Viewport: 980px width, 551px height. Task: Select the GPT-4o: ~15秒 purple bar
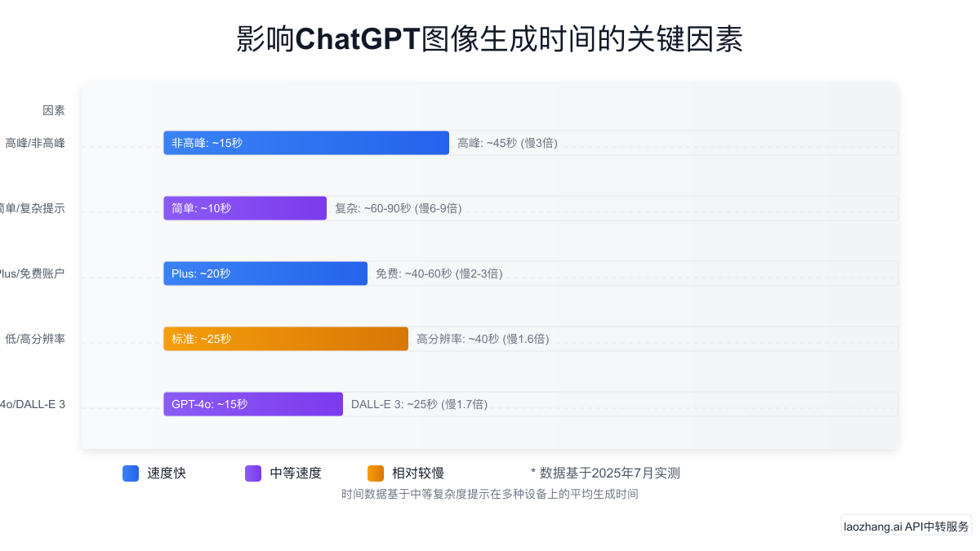click(253, 404)
